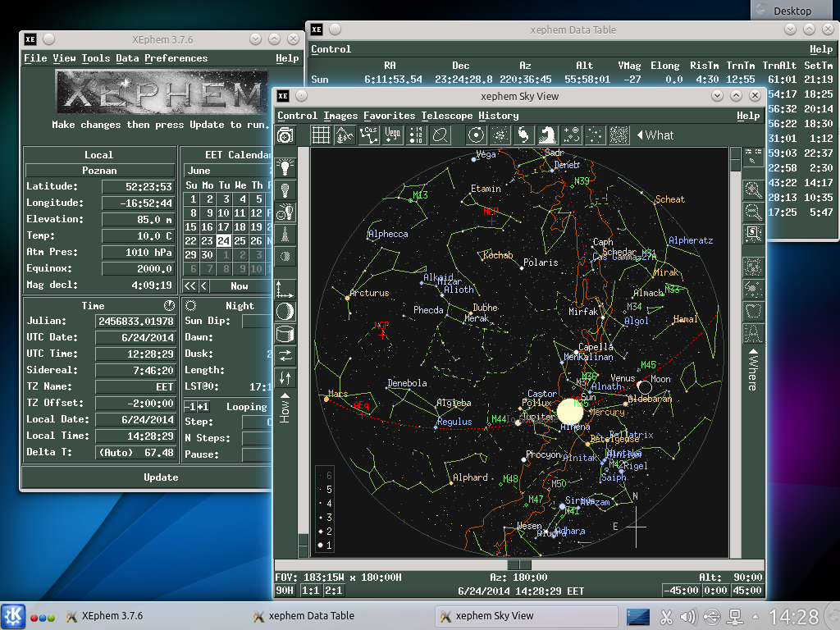Open Control menu in Data Table window

(331, 49)
